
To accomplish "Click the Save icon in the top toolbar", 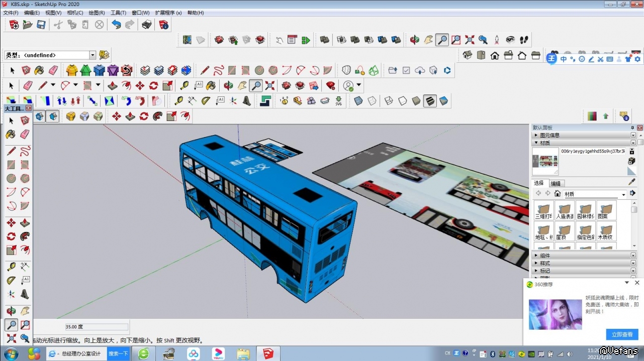I will (41, 25).
